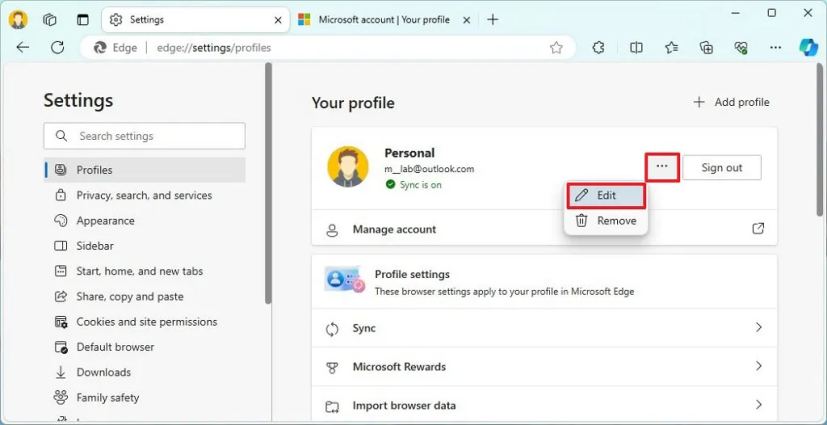
Task: Open the Collections icon
Action: pyautogui.click(x=706, y=48)
